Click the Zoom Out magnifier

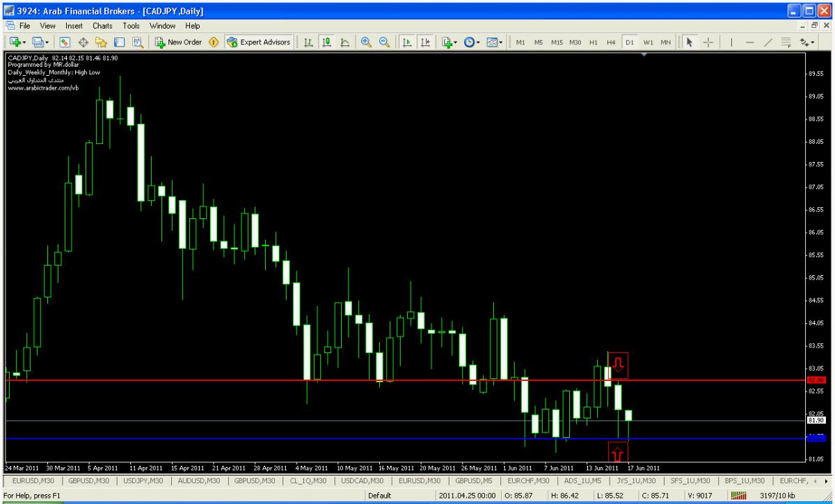[383, 42]
